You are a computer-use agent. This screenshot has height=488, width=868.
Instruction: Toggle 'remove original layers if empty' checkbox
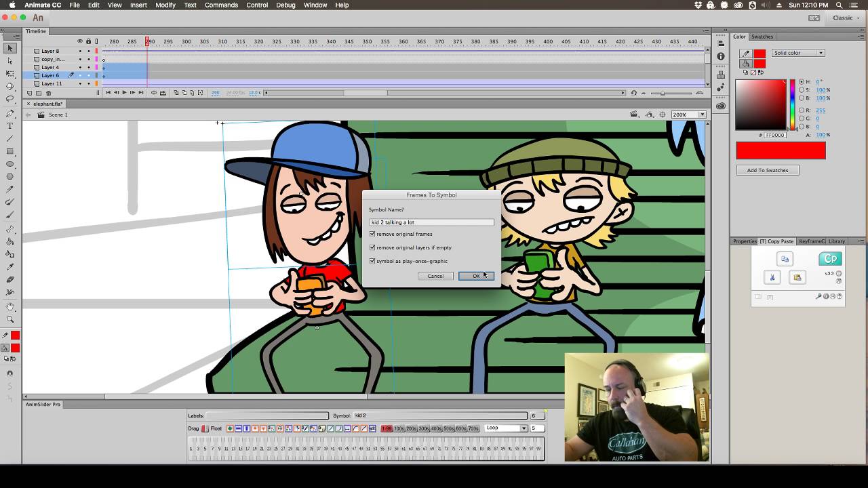pyautogui.click(x=372, y=247)
